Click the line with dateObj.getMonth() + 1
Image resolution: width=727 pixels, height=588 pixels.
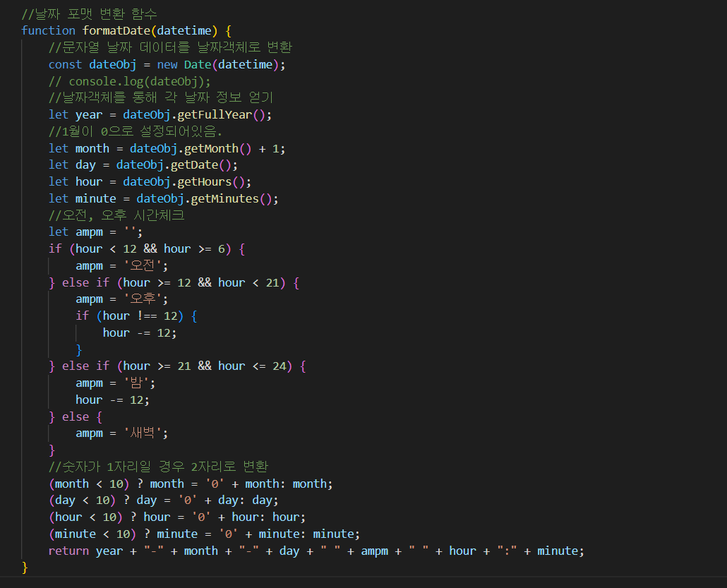[167, 148]
